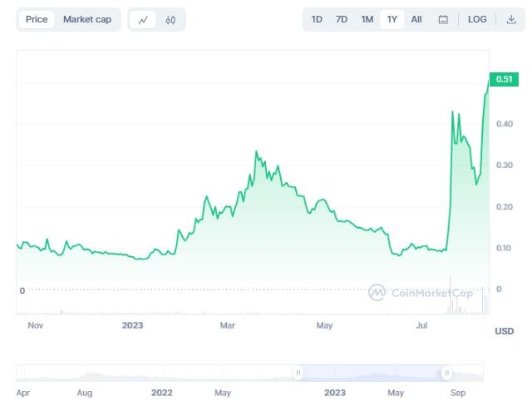Image resolution: width=532 pixels, height=401 pixels.
Task: Select the 7D time range
Action: coord(342,19)
